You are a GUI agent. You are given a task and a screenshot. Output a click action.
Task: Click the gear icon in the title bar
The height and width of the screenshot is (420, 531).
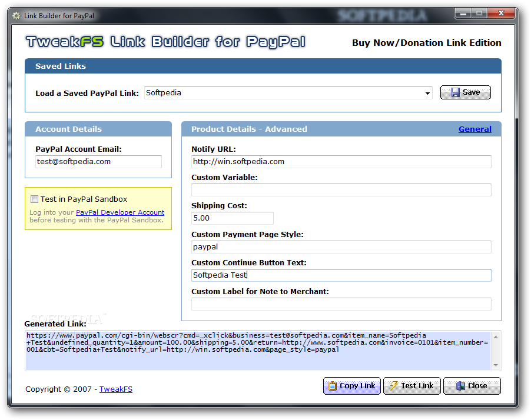[x=16, y=15]
